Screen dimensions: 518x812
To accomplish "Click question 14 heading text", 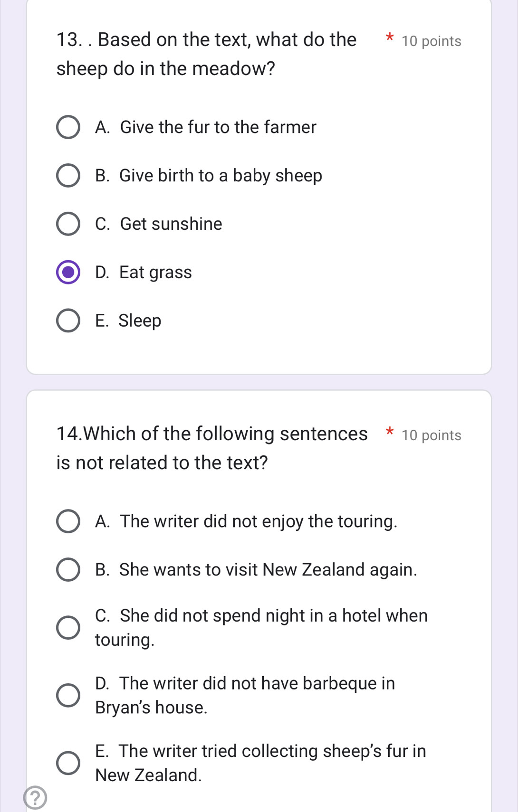I will pos(212,448).
